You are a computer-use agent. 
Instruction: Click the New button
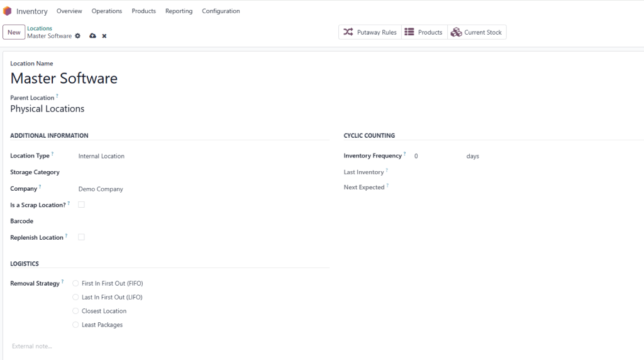[14, 32]
